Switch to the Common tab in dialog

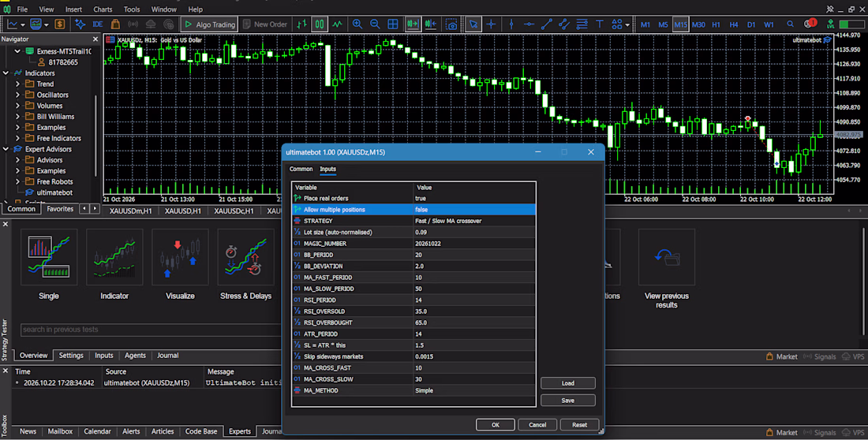(x=301, y=169)
